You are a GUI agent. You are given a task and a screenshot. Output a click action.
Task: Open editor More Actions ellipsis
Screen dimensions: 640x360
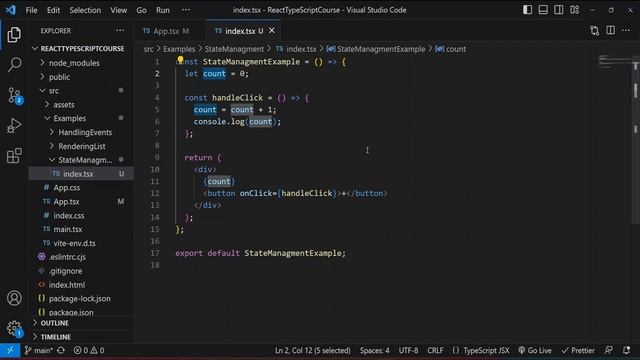pyautogui.click(x=626, y=31)
